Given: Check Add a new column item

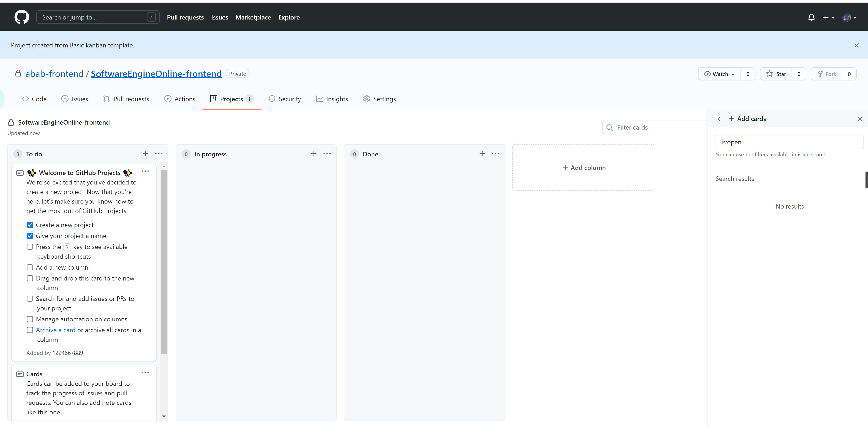Looking at the screenshot, I should point(30,267).
